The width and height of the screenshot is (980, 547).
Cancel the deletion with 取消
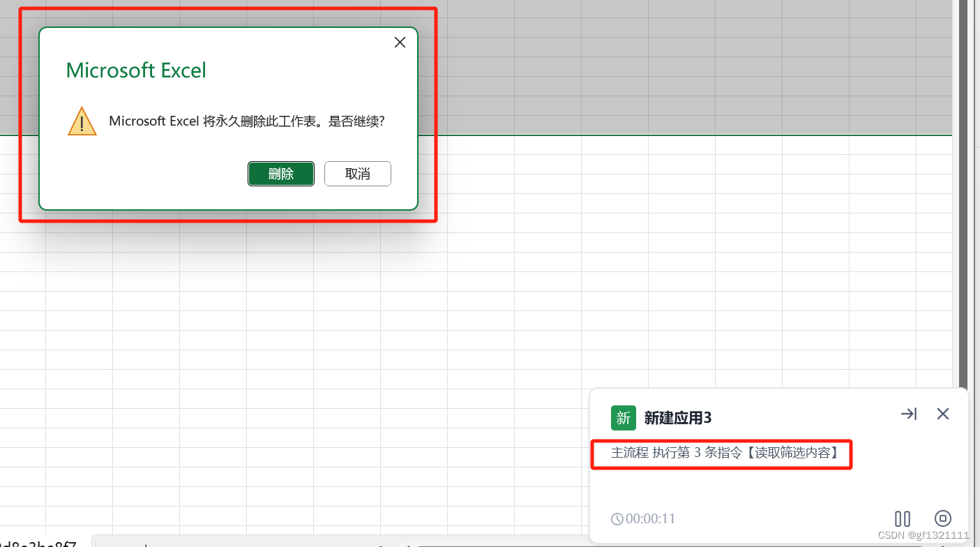click(x=358, y=174)
